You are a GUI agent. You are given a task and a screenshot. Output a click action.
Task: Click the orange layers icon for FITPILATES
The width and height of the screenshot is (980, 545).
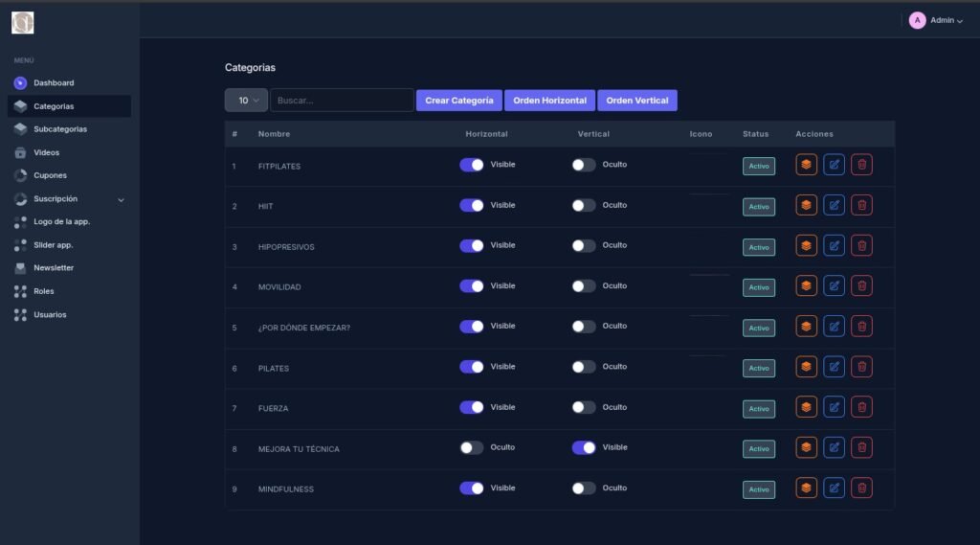[806, 165]
